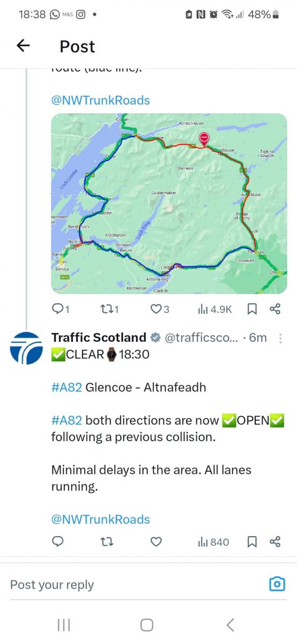Screen dimensions: 297x644
Task: Repost the CLEAR 18:30 post
Action: 106,542
